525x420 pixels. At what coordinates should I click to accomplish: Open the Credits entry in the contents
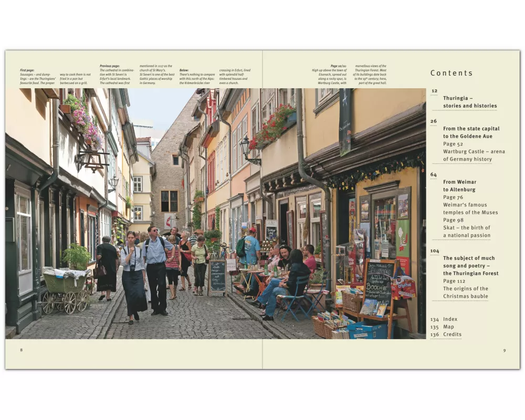click(x=451, y=334)
